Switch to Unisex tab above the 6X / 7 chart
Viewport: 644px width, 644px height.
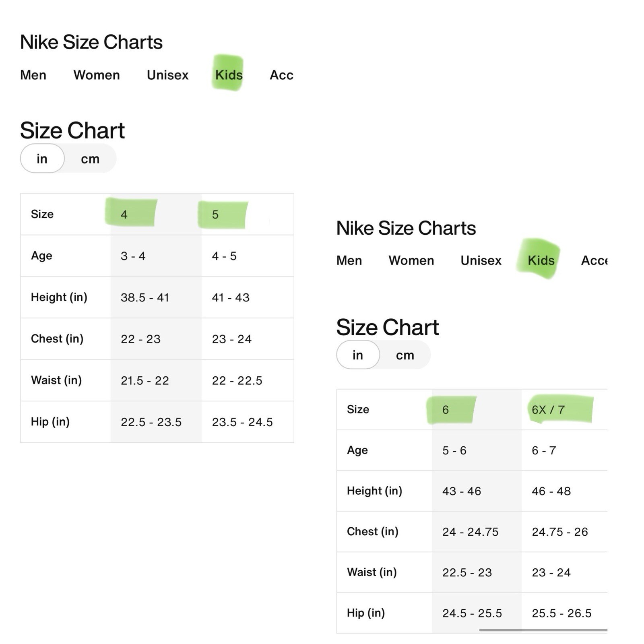click(481, 261)
